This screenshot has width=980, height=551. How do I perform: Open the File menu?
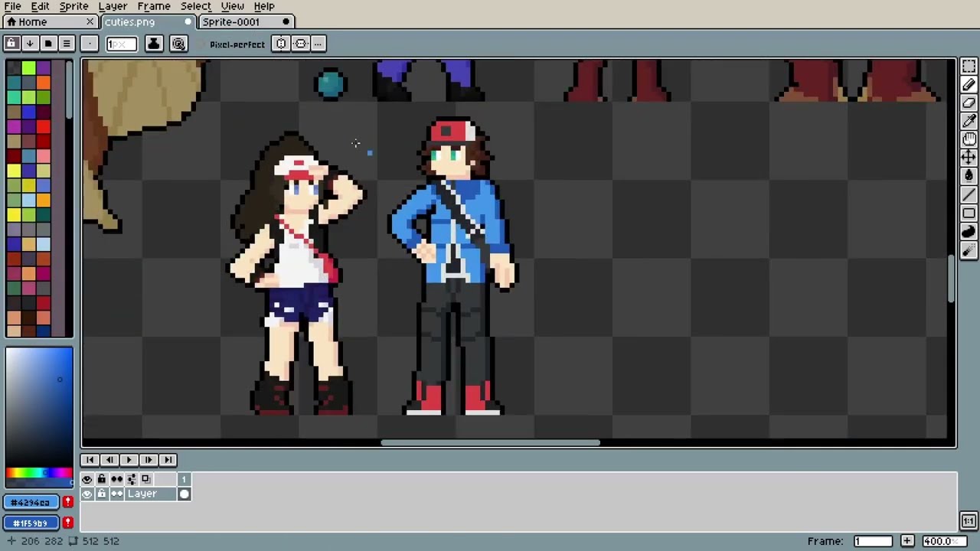(x=12, y=6)
